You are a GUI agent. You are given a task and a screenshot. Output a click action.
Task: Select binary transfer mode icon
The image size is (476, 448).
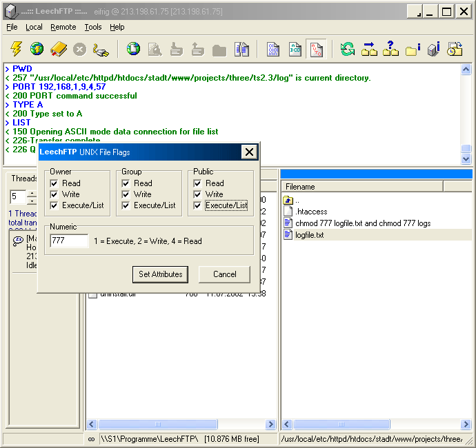[273, 49]
